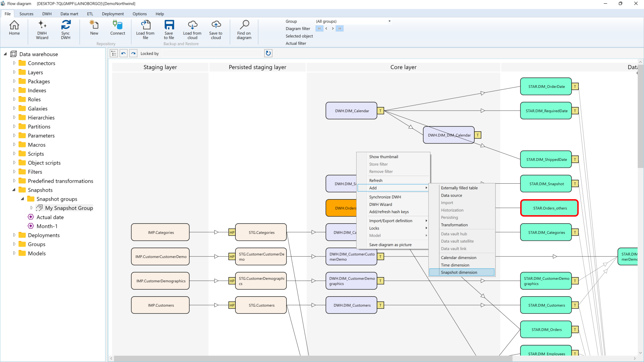Click Synchronize DWH in context menu

pyautogui.click(x=393, y=197)
